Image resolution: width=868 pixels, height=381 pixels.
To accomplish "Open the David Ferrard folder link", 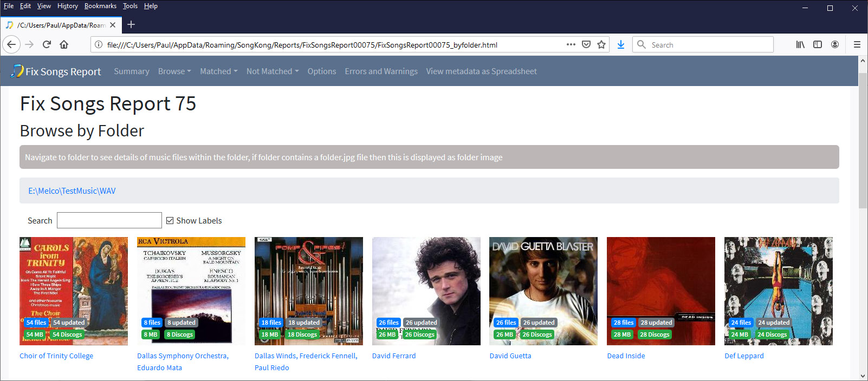I will [x=394, y=356].
